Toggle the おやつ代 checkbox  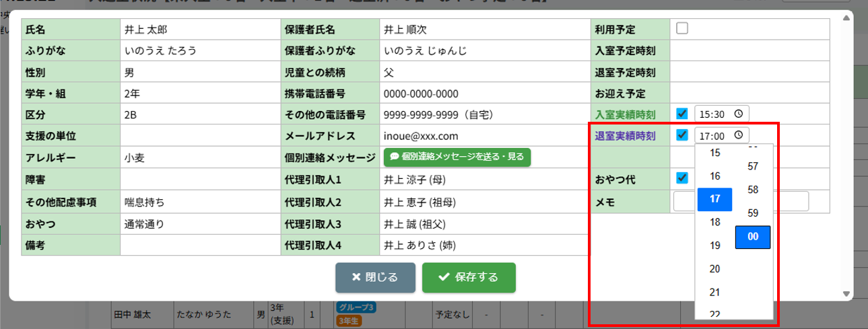pos(682,178)
